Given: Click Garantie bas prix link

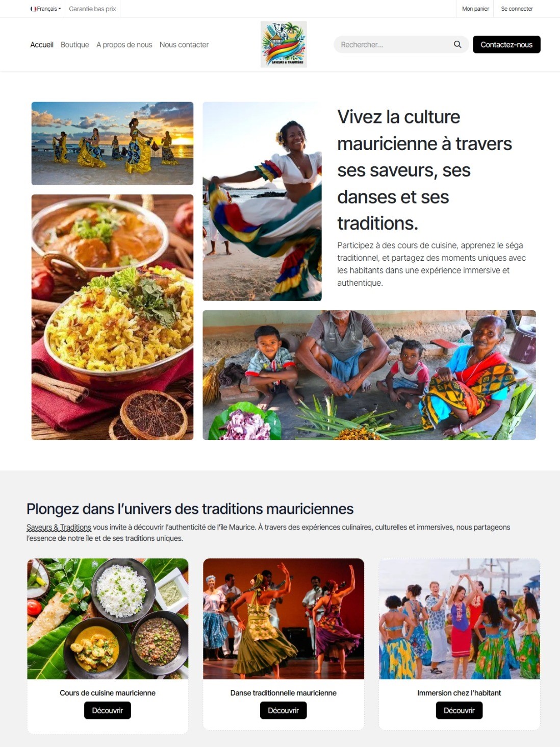Looking at the screenshot, I should point(92,9).
